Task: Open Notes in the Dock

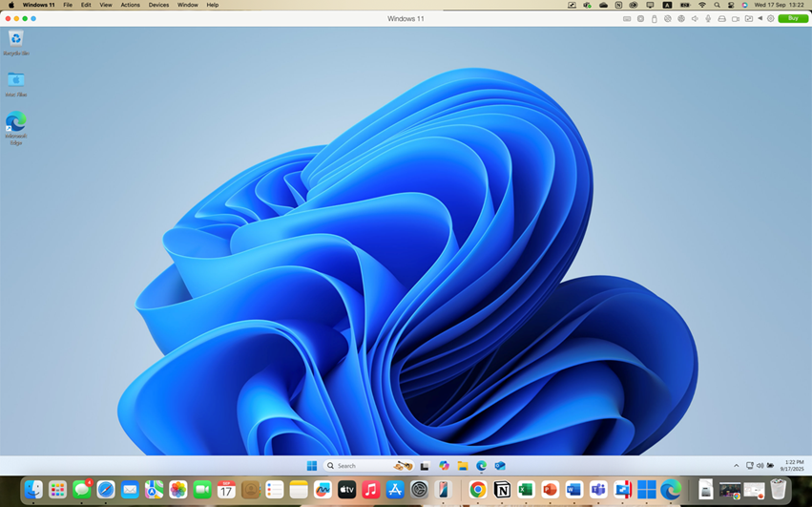Action: coord(299,489)
